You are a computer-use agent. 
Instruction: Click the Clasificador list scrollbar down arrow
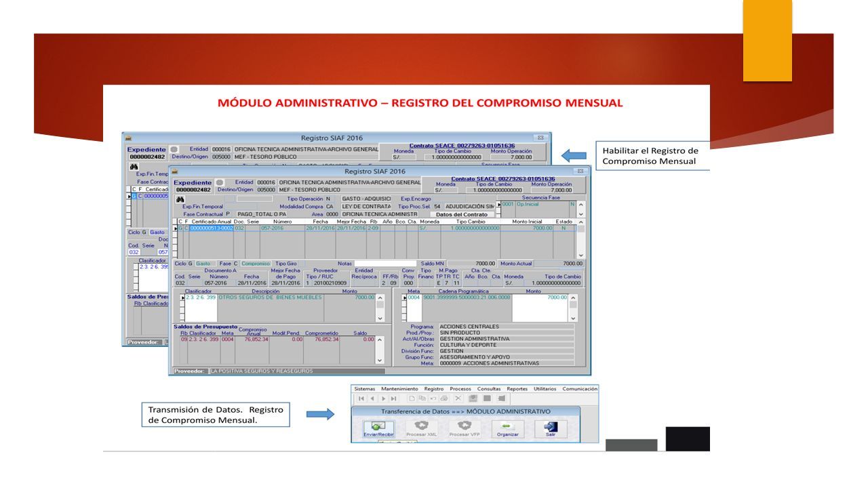(380, 319)
